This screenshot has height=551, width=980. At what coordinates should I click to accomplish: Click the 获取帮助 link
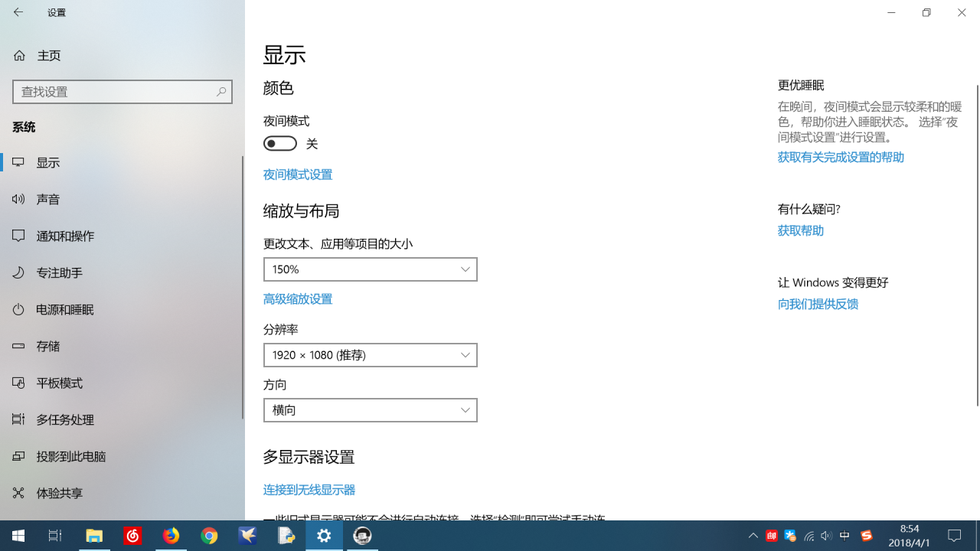click(801, 230)
